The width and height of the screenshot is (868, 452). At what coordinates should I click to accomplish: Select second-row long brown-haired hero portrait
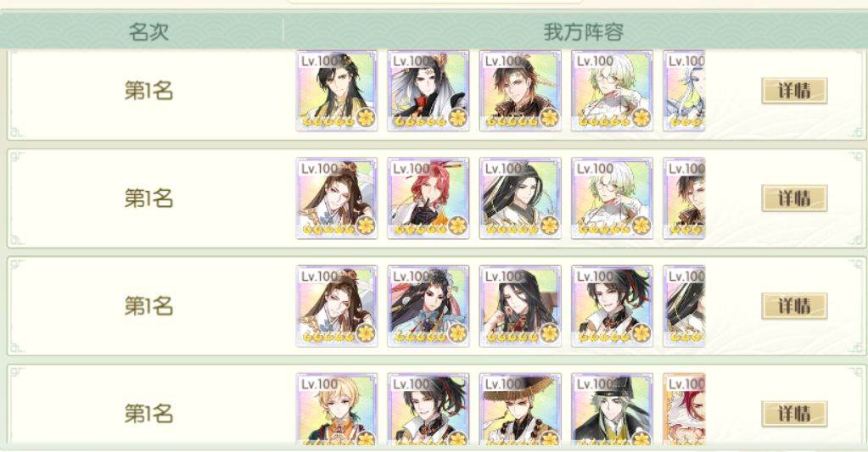coord(337,198)
